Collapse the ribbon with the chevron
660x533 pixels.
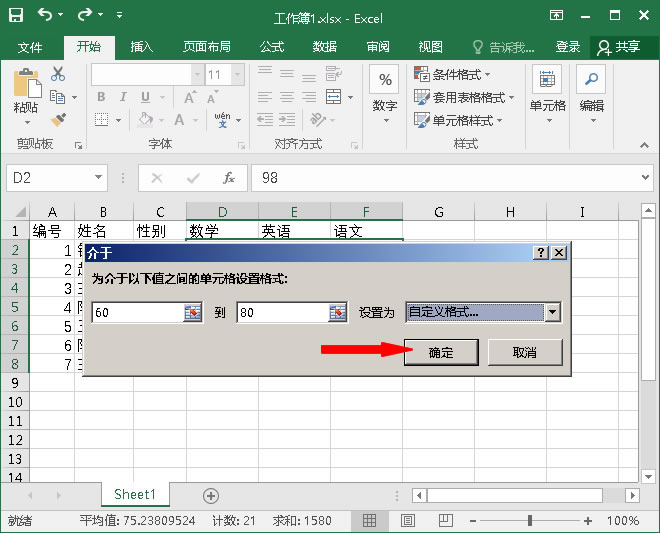[644, 145]
